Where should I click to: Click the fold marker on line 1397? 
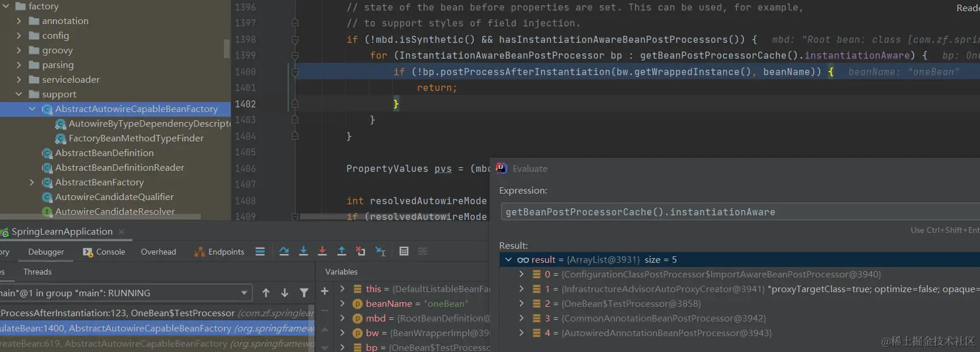[295, 23]
